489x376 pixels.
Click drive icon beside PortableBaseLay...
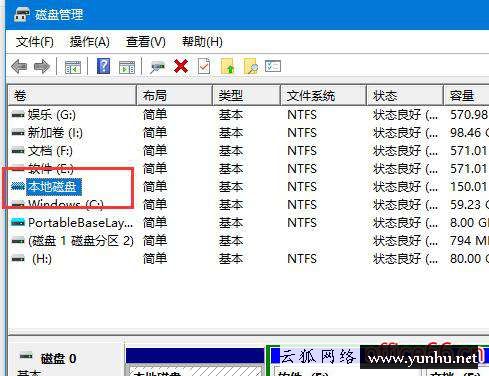(18, 222)
